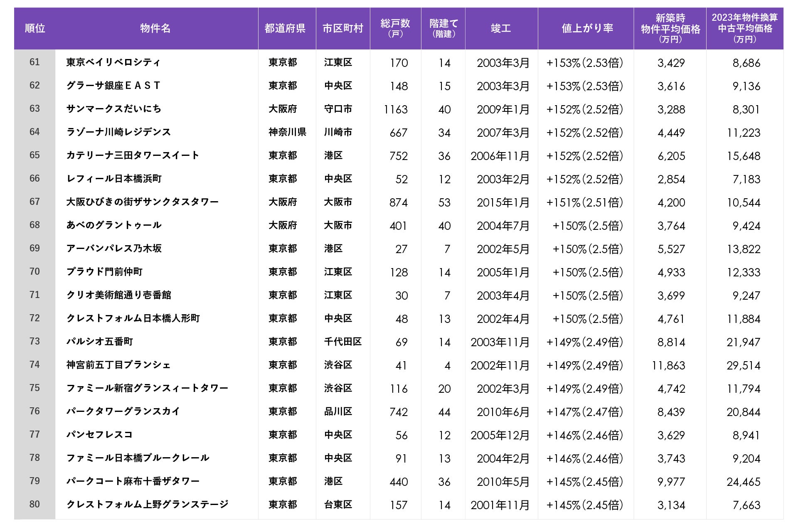Click the 順位 column header
The height and width of the screenshot is (532, 798).
tap(35, 28)
